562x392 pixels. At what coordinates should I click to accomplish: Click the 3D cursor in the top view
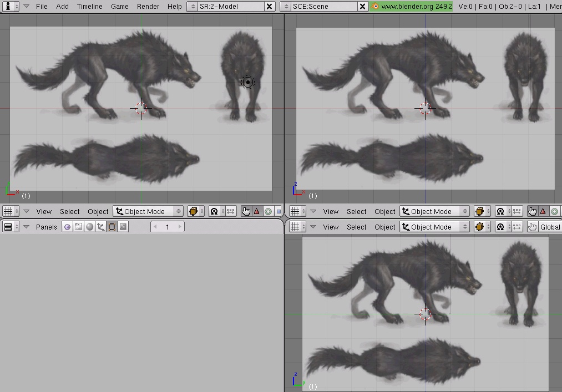[x=141, y=108]
